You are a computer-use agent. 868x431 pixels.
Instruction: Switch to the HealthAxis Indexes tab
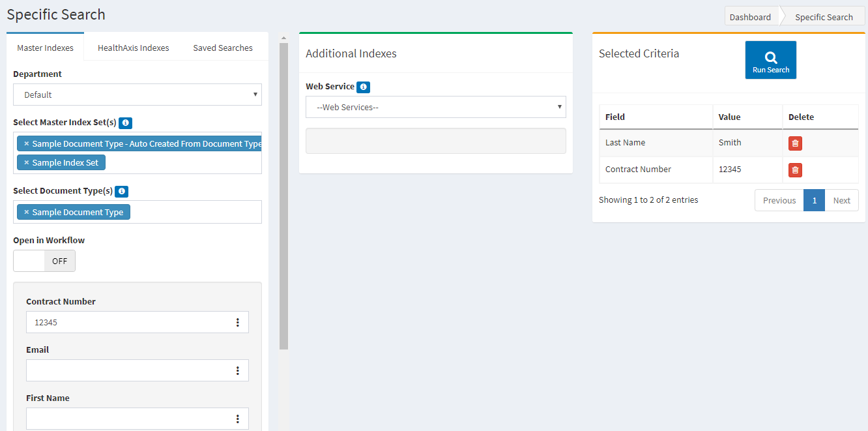click(x=133, y=48)
